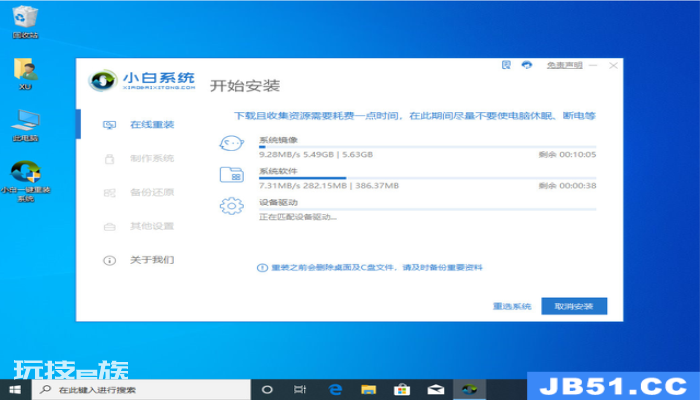Click the 剩余 00:00:38 remaining time
The image size is (700, 400).
(x=567, y=186)
